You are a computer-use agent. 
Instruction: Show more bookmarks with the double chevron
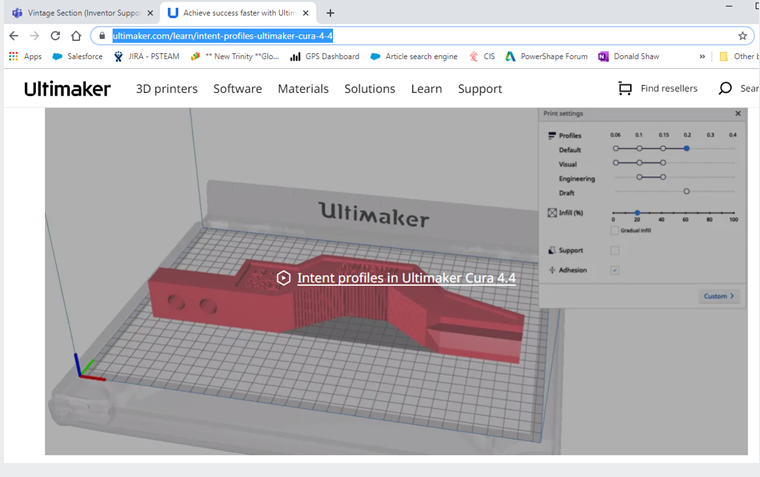[702, 56]
